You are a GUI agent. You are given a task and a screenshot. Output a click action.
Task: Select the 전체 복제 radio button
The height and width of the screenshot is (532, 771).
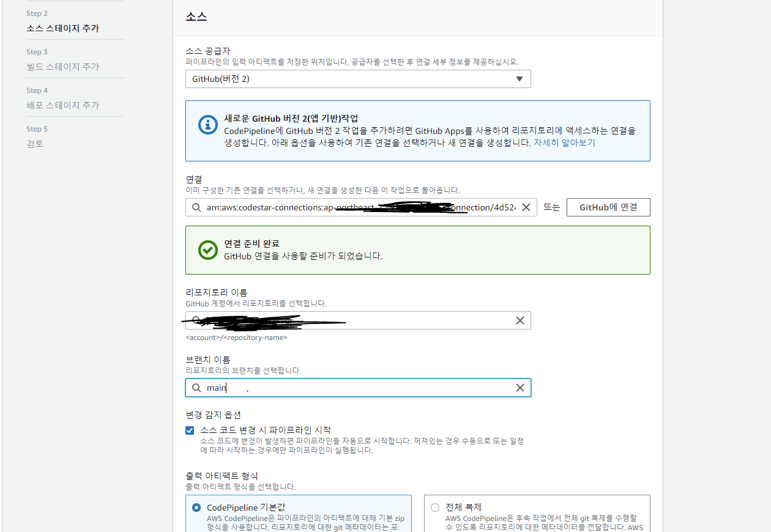pos(435,508)
